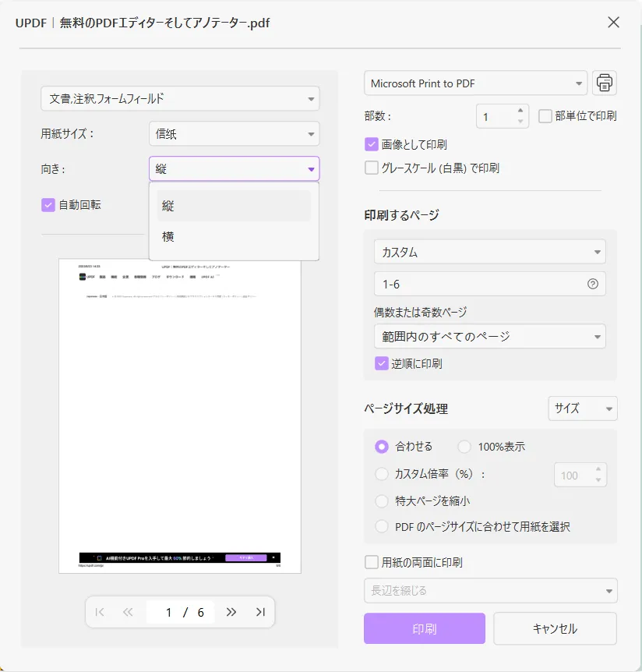Click the キャンセル button
642x672 pixels.
tap(555, 628)
